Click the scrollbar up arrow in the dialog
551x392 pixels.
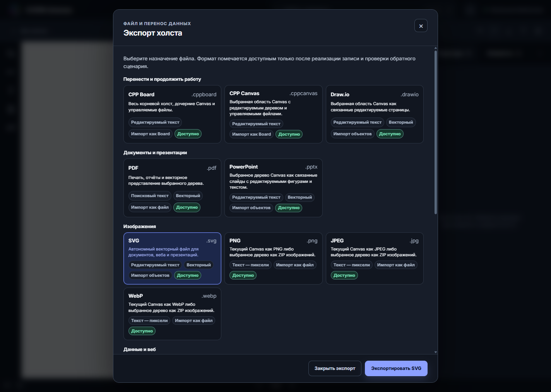436,48
